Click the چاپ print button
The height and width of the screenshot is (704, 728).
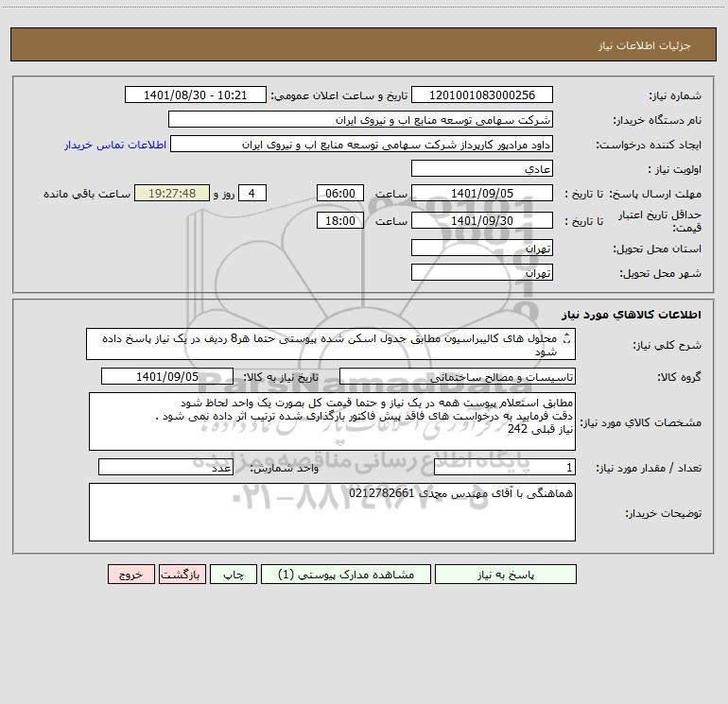[234, 574]
